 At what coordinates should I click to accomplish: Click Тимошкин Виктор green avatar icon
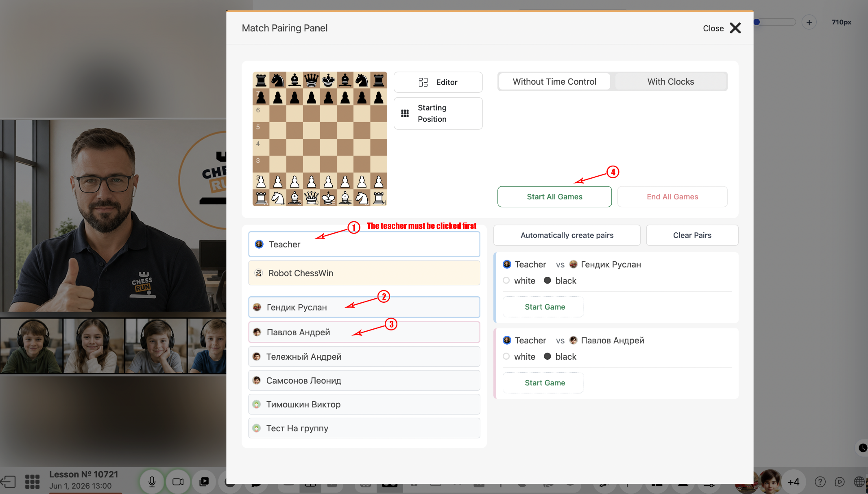257,404
